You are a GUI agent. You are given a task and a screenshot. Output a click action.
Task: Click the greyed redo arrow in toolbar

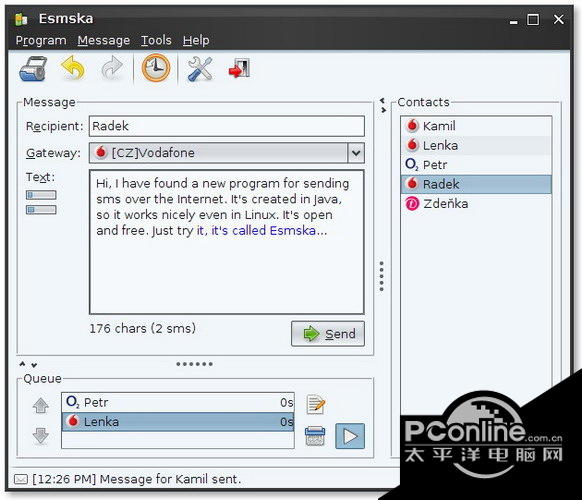coord(112,68)
